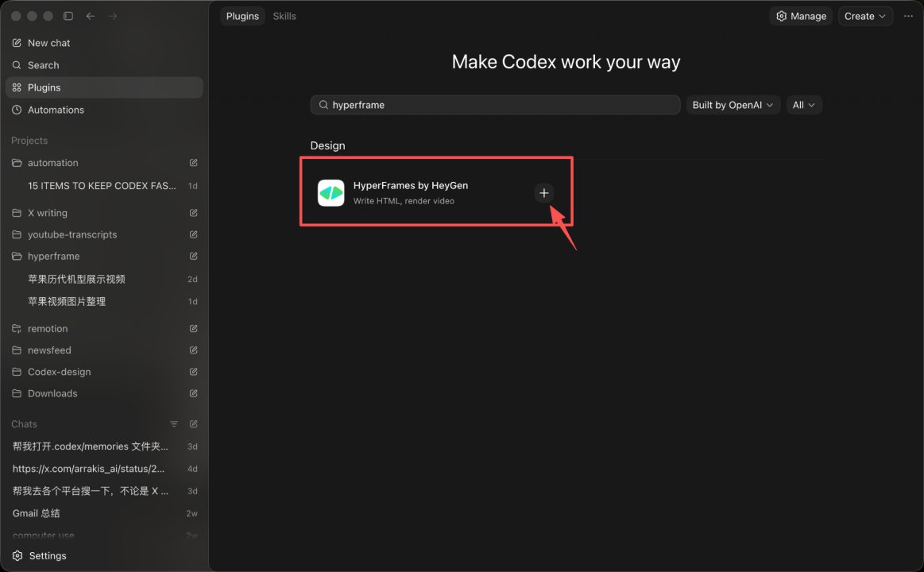
Task: Click the Projects section header
Action: coord(29,140)
